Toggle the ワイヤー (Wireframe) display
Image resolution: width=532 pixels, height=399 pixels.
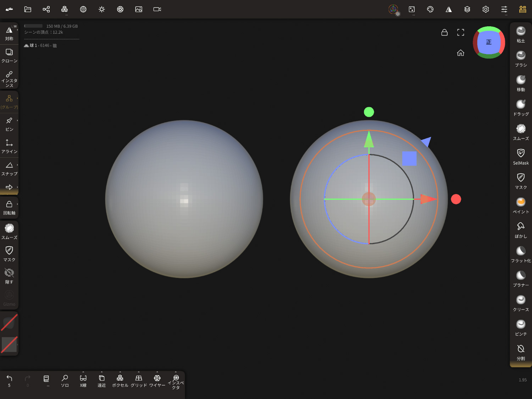(157, 381)
